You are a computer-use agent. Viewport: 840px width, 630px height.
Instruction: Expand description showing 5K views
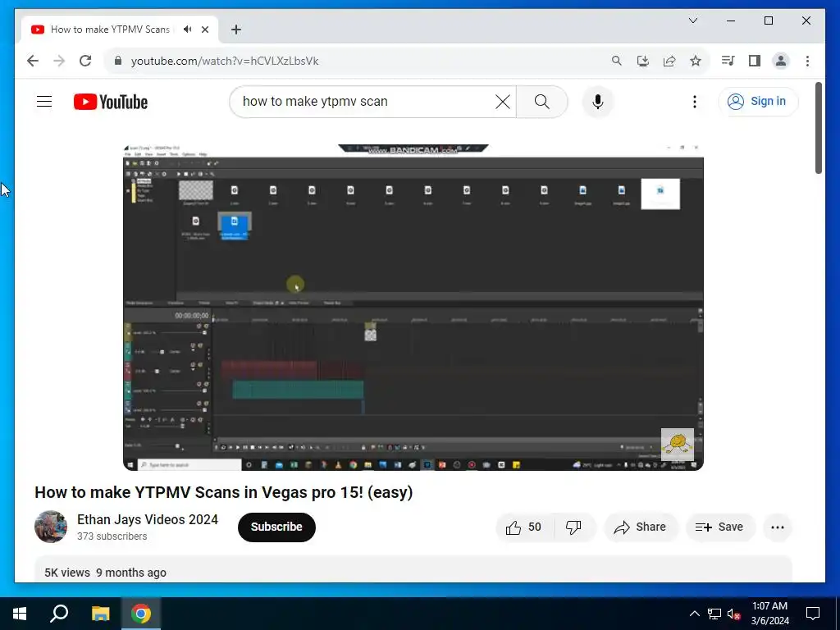413,569
